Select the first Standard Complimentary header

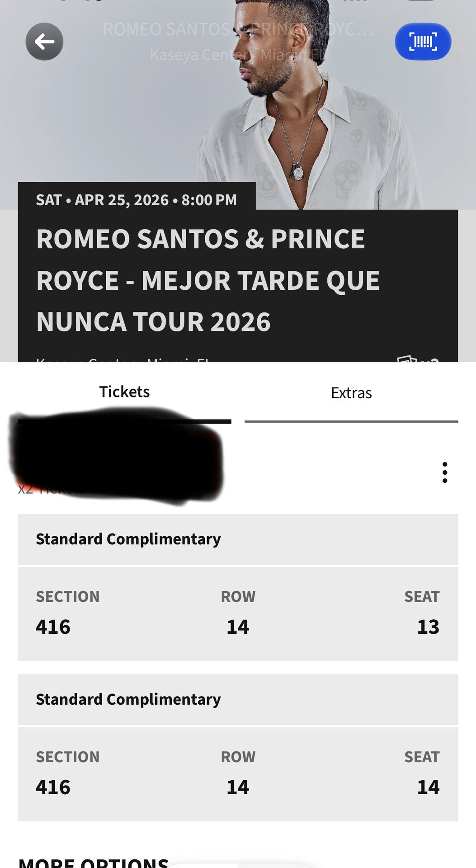(x=128, y=539)
